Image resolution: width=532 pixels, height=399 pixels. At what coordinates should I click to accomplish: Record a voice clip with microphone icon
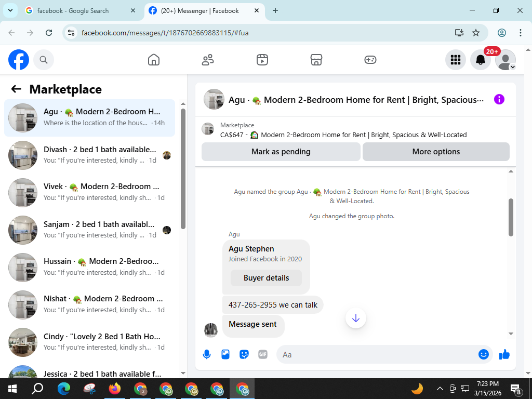(207, 354)
